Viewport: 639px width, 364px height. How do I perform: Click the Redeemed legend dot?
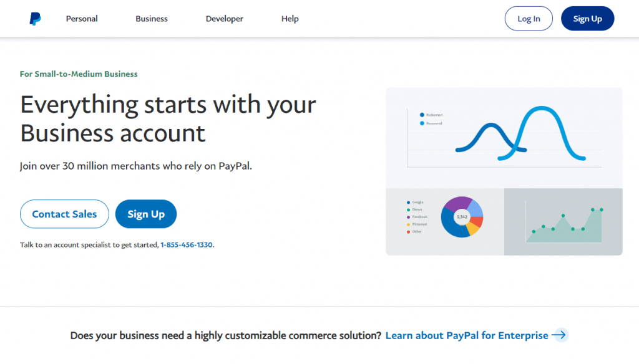point(422,115)
